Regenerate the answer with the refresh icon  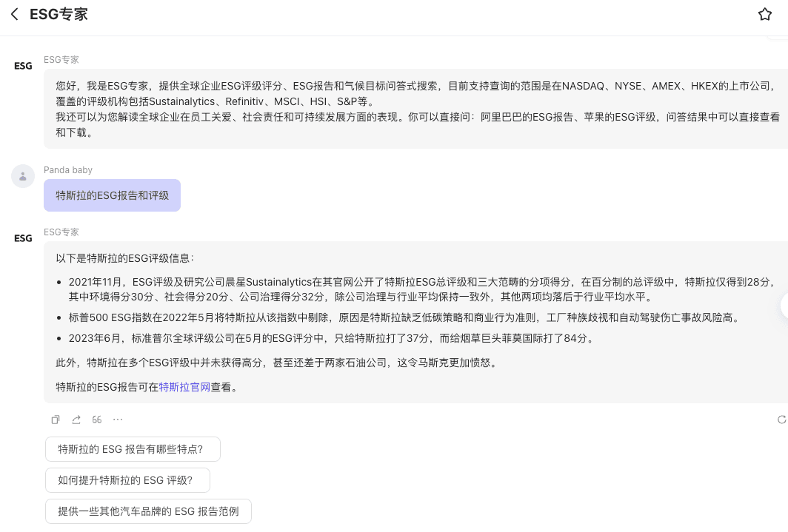781,420
